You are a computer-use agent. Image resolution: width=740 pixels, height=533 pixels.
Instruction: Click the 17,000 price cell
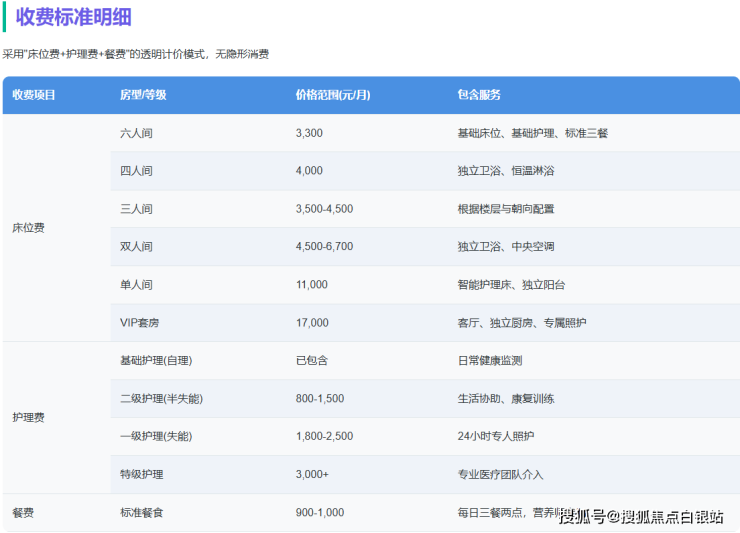click(x=312, y=323)
